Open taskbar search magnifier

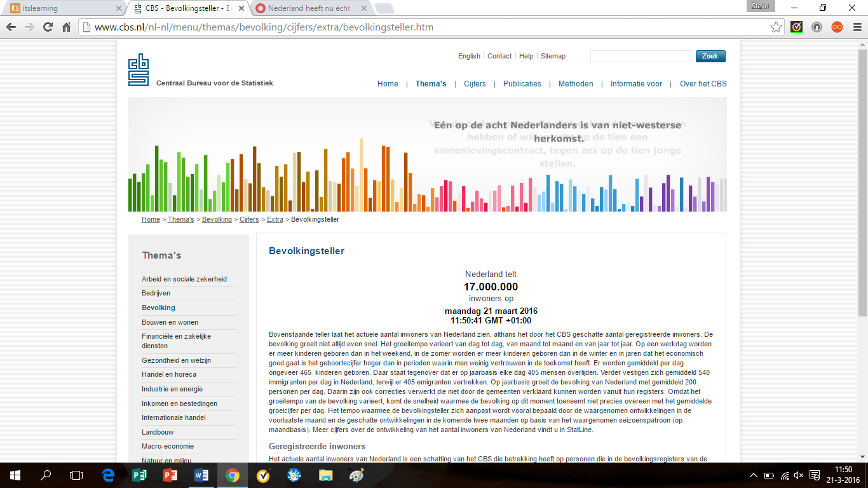coord(46,475)
